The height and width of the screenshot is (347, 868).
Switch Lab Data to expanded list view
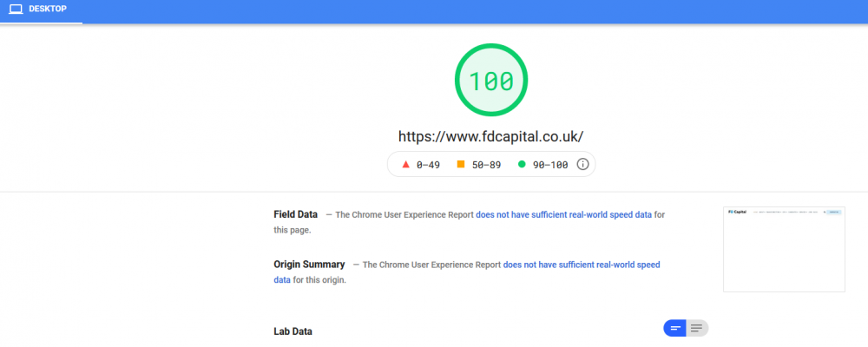[697, 328]
